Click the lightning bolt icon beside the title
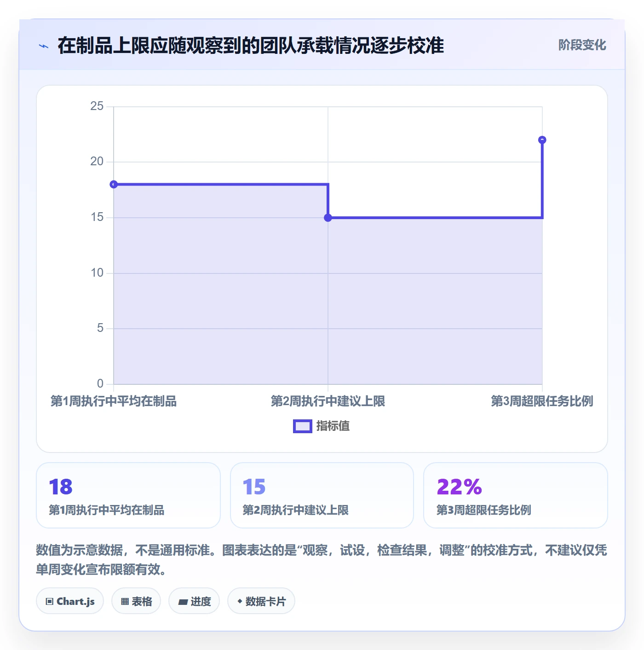 pos(44,46)
